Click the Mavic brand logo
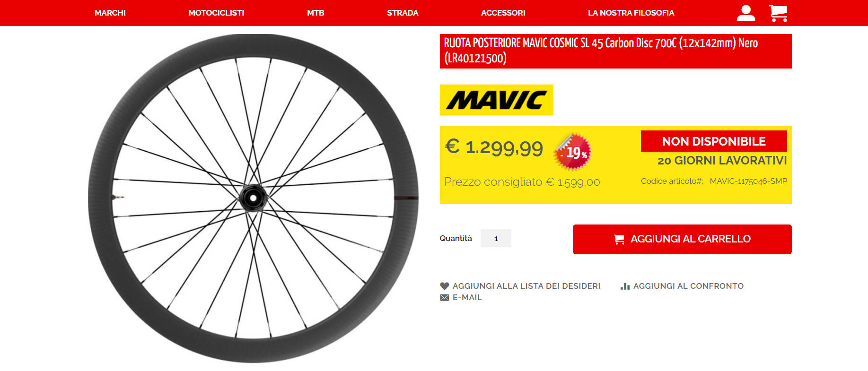This screenshot has height=371, width=868. click(x=496, y=100)
